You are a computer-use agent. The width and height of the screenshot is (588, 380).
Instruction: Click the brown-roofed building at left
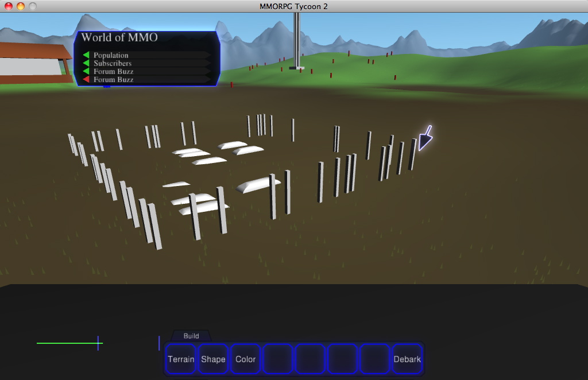tap(36, 63)
